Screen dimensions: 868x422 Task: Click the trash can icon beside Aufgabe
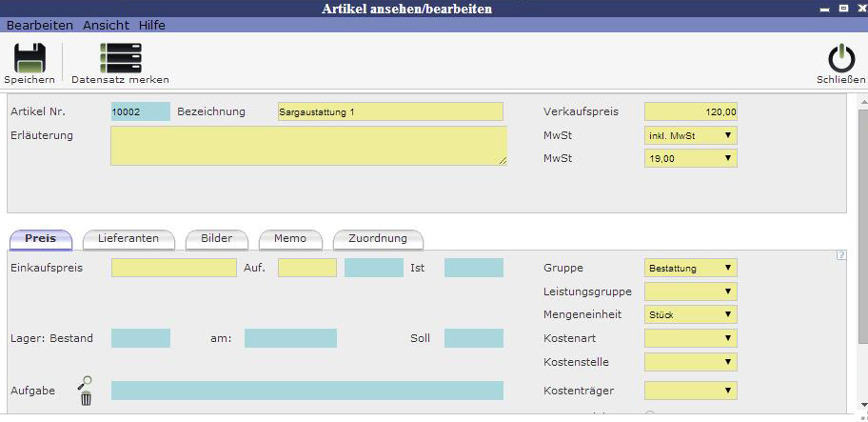(86, 398)
